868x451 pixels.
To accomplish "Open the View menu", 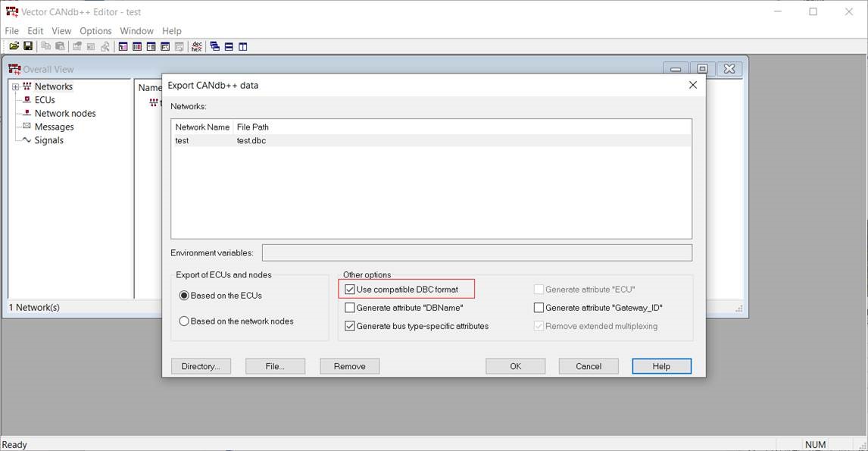I will (61, 31).
